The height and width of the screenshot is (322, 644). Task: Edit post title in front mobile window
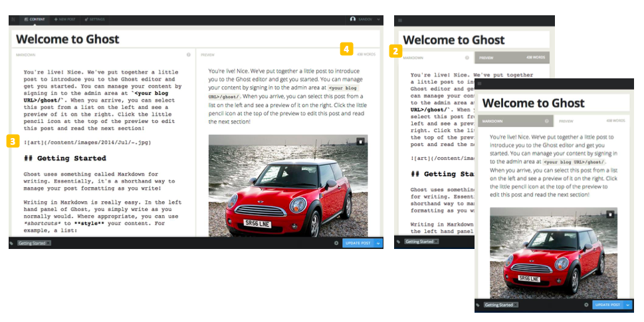tap(553, 103)
